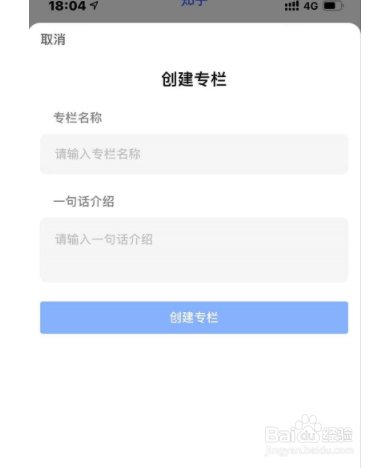
Task: Tap the blue 创建专栏 submit button
Action: coord(194,317)
